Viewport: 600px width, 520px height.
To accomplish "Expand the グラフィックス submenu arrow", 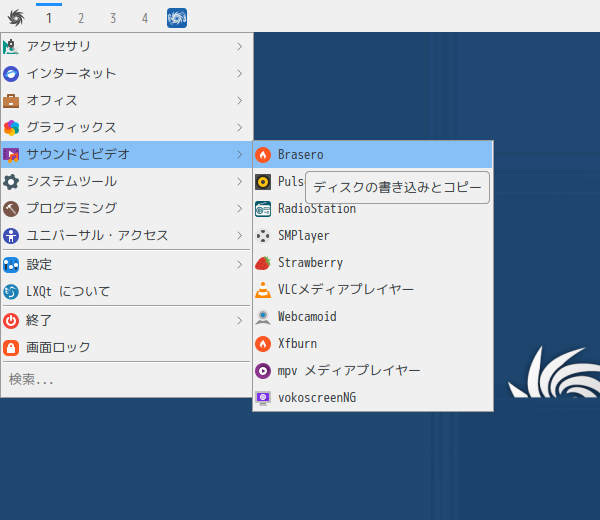I will pyautogui.click(x=240, y=127).
